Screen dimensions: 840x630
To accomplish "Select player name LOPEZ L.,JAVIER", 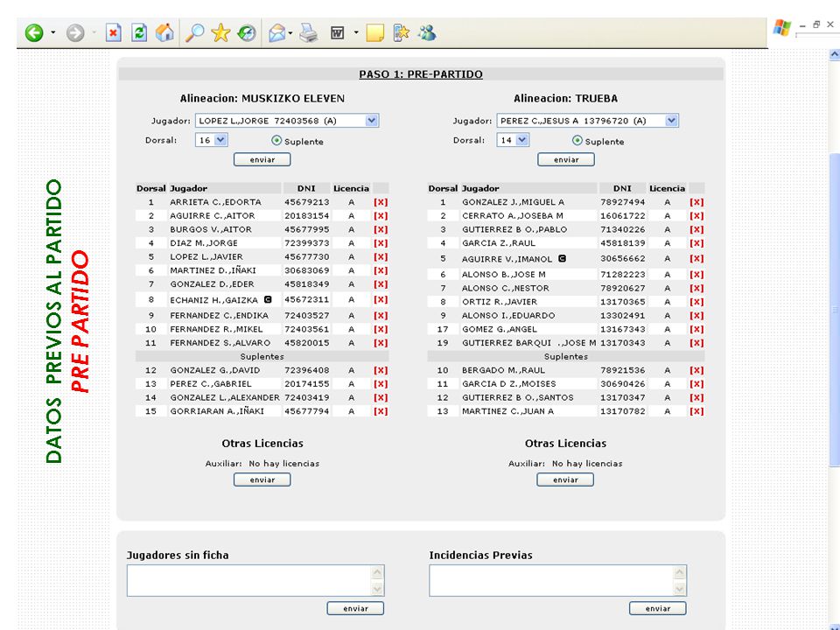I will click(206, 256).
